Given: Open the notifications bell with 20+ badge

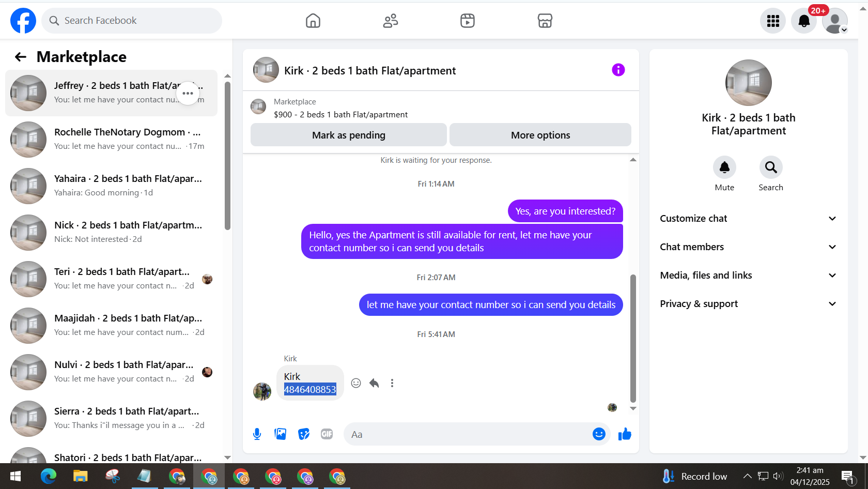Looking at the screenshot, I should point(804,21).
